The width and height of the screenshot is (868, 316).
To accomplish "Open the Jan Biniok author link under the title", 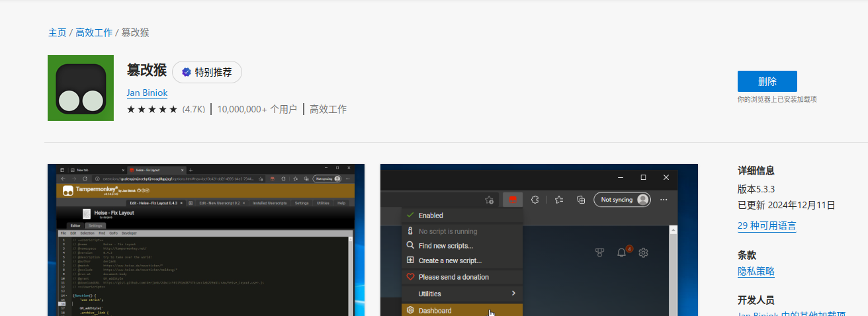I will point(147,93).
